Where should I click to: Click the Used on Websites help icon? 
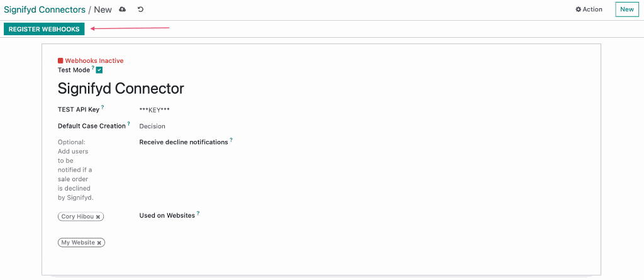pos(198,213)
